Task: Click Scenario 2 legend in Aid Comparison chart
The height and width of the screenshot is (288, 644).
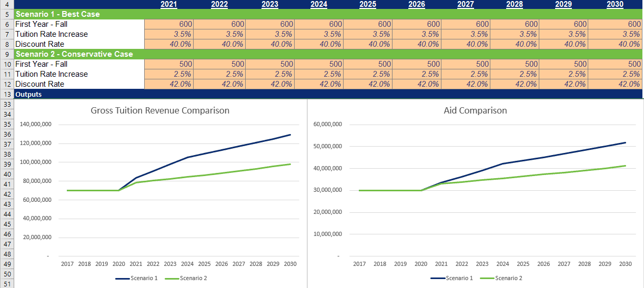Action: 501,278
